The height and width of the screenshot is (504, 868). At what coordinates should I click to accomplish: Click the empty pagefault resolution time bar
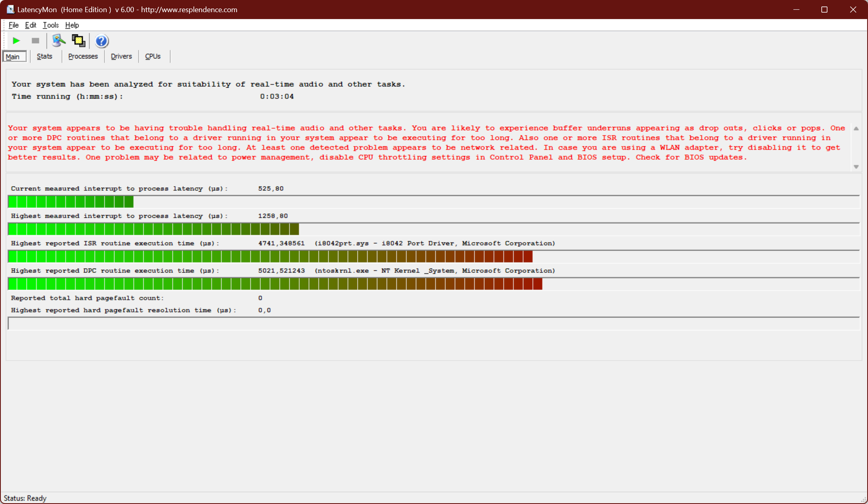pyautogui.click(x=433, y=323)
